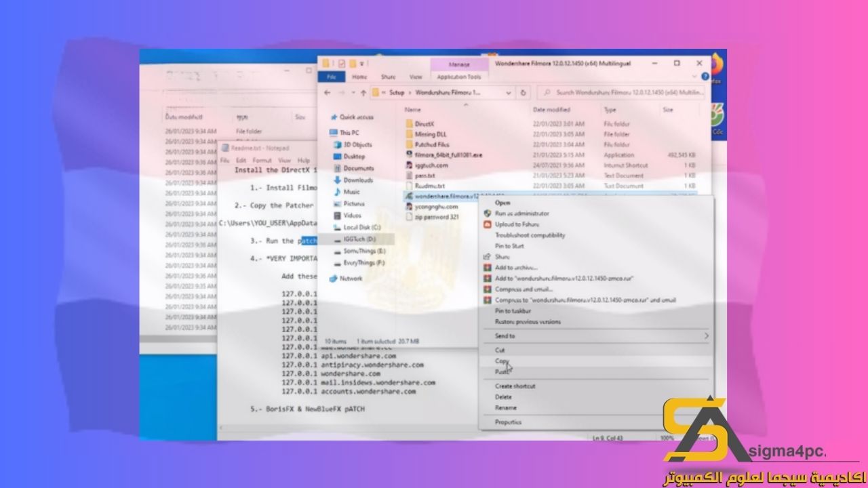Expand the Send to submenu arrow
This screenshot has width=868, height=488.
[x=706, y=335]
